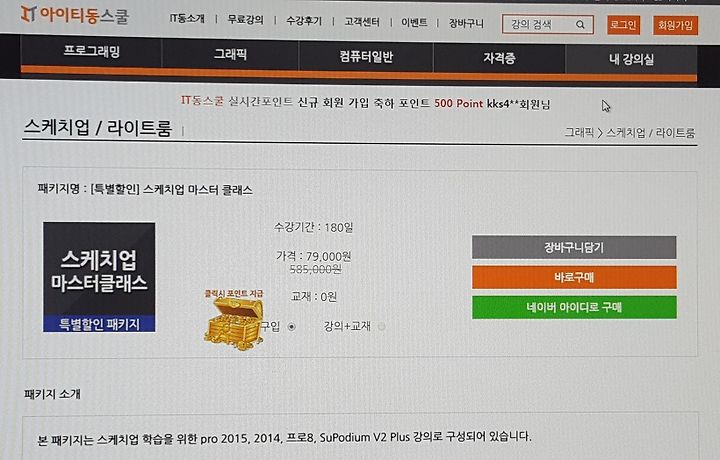Viewport: 720px width, 460px height.
Task: Click the search magnifier icon
Action: (580, 25)
